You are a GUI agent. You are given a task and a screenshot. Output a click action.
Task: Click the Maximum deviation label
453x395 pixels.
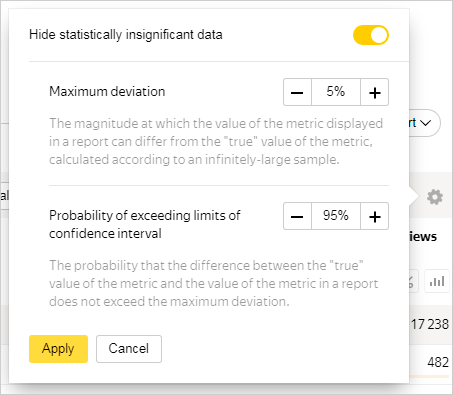(107, 91)
